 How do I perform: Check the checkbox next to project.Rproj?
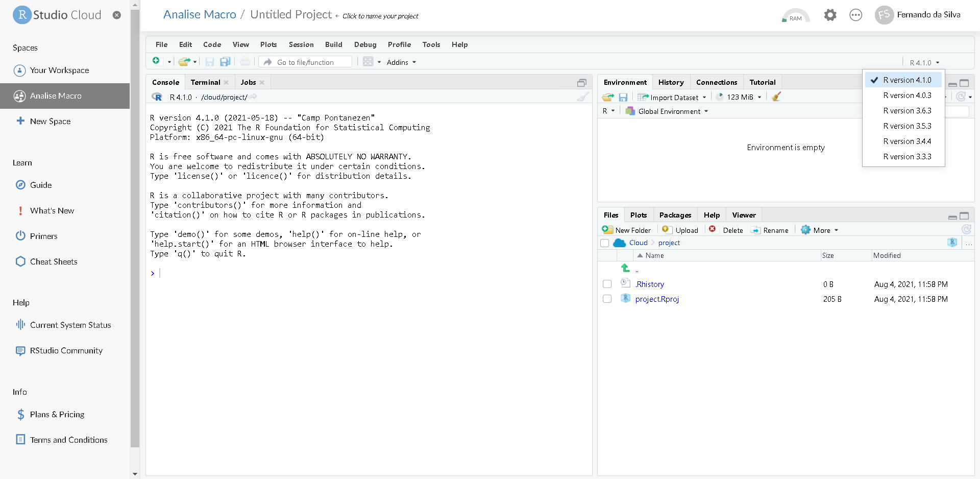pyautogui.click(x=607, y=299)
